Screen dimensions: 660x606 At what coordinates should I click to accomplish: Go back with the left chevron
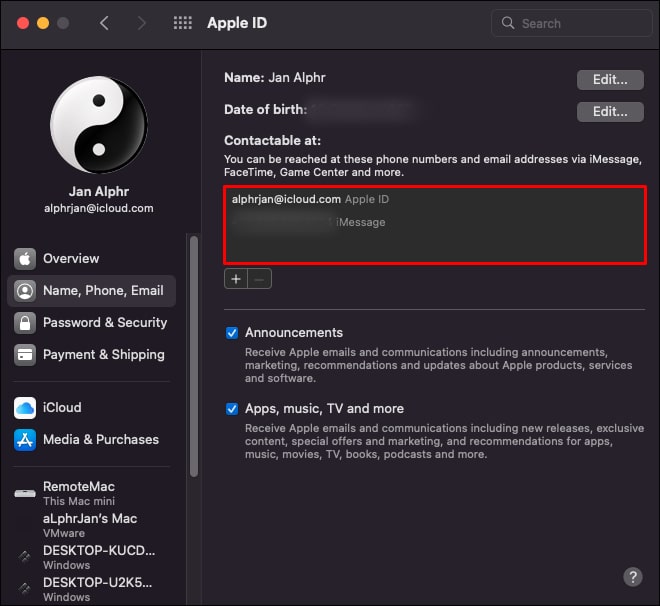(104, 23)
